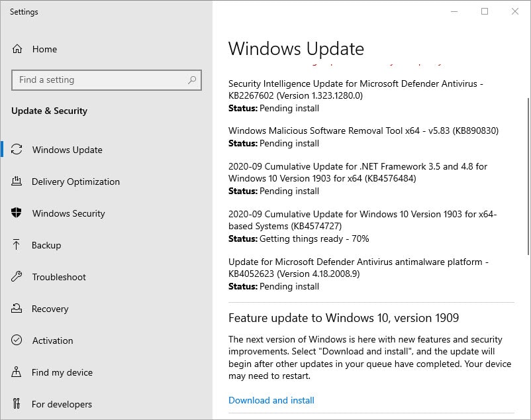
Task: Click Pending install status under KB4052623
Action: (x=289, y=287)
